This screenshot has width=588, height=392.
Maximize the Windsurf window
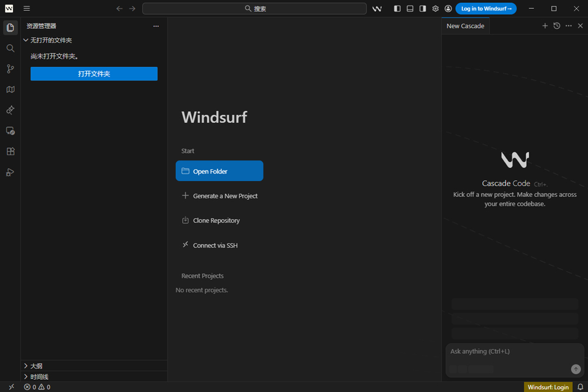pyautogui.click(x=554, y=8)
